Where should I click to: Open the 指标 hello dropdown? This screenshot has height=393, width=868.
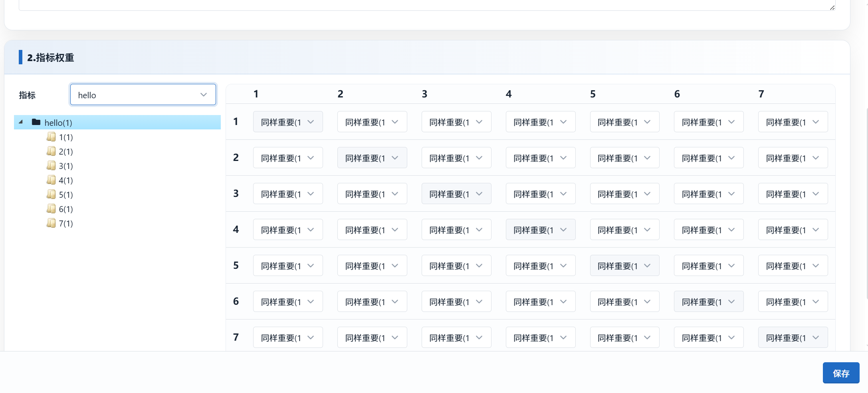pos(143,95)
